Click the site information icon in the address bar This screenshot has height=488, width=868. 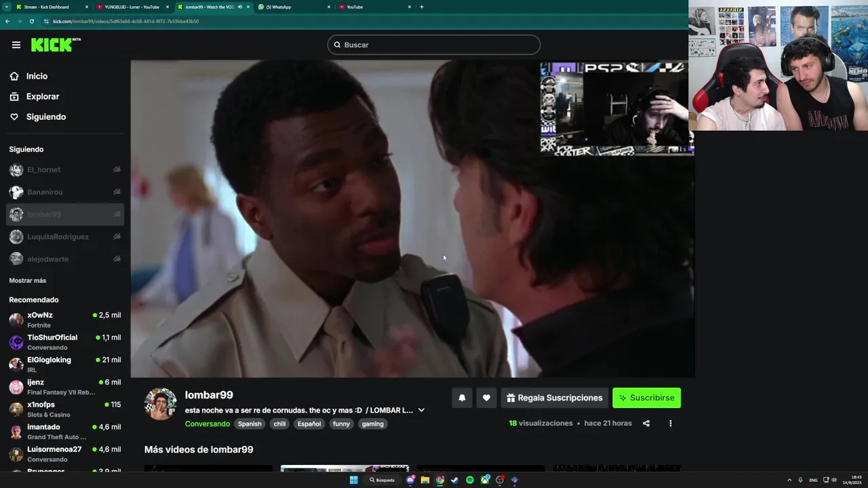click(46, 21)
